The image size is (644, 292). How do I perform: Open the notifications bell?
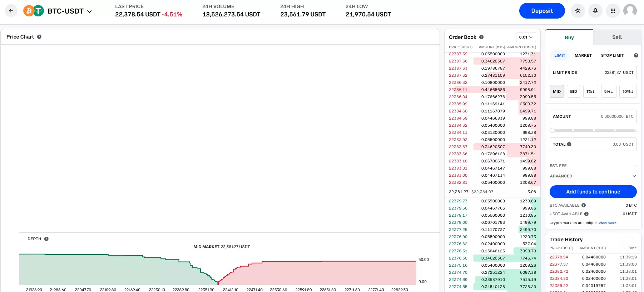pyautogui.click(x=595, y=11)
